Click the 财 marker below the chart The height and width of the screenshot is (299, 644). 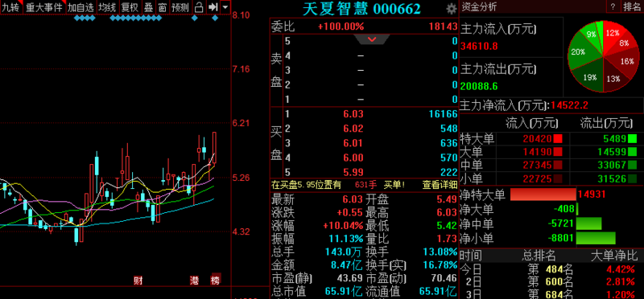(138, 281)
